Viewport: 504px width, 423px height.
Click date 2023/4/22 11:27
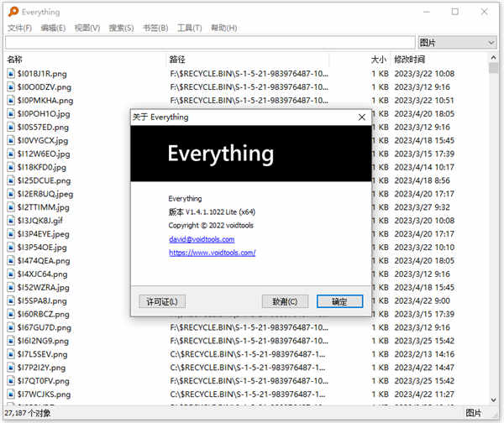click(424, 394)
